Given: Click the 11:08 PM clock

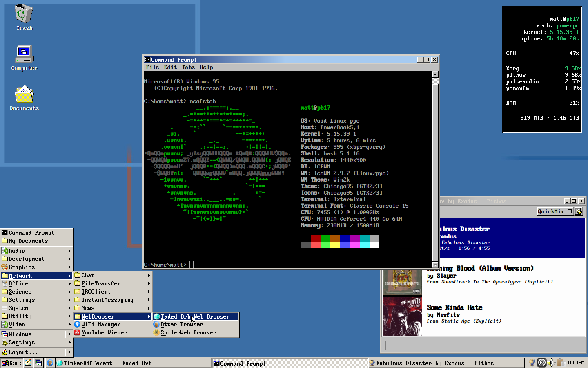Looking at the screenshot, I should (576, 362).
